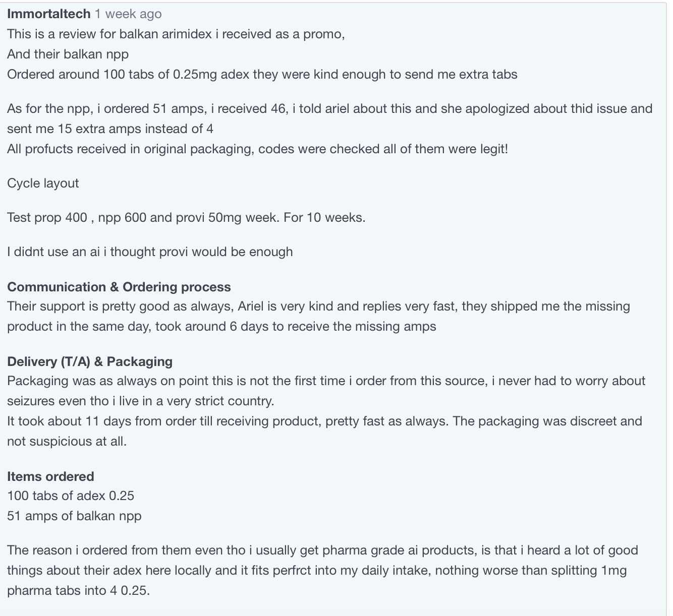673x616 pixels.
Task: Click the line starting "The reason i ordered"
Action: [322, 550]
